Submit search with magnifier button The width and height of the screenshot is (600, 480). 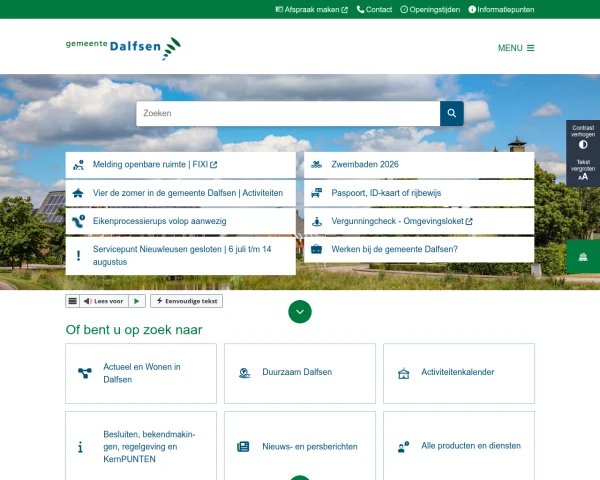[x=452, y=113]
